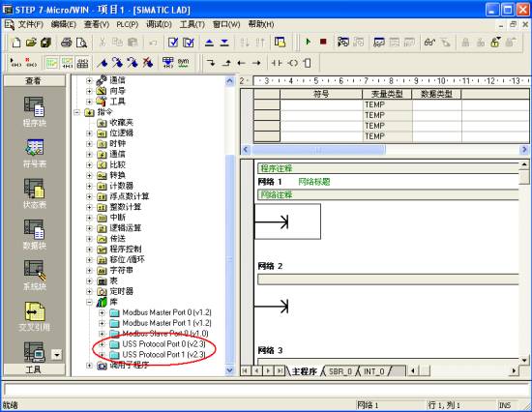Open 数据块 in the view bar
Image resolution: width=532 pixels, height=412 pixels.
(34, 235)
